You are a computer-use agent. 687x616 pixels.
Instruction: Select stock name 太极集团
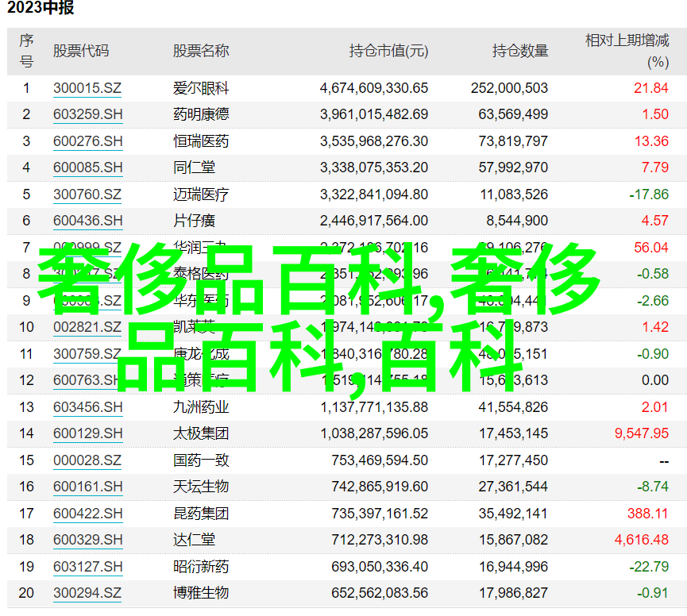[x=201, y=433]
